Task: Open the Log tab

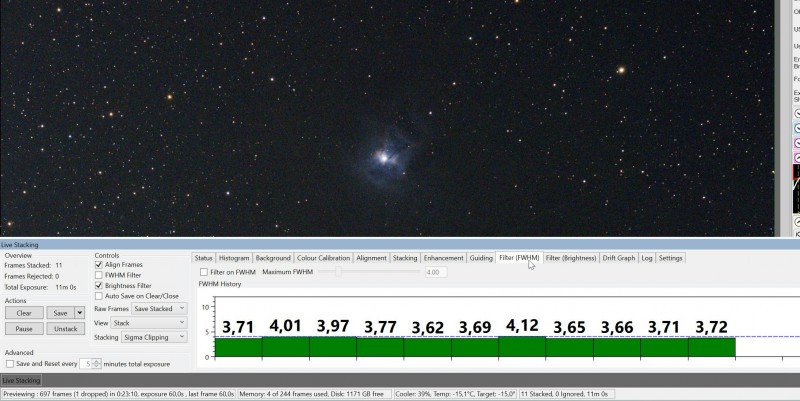Action: (x=647, y=258)
